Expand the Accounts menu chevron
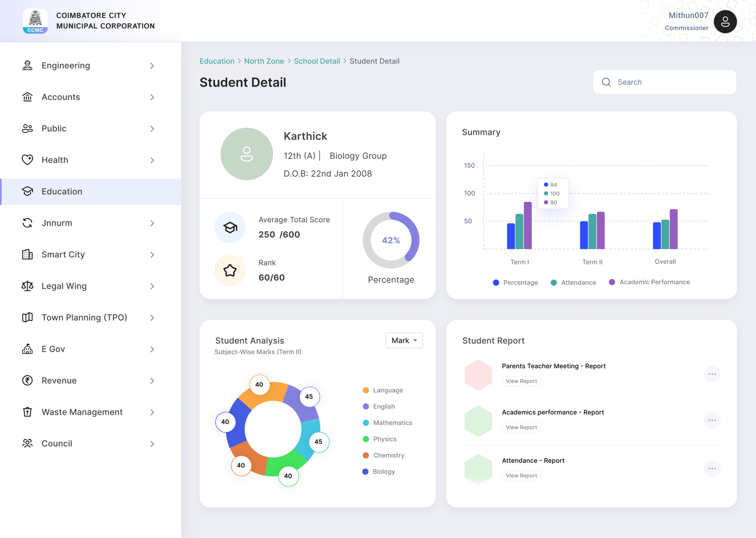 (x=152, y=98)
